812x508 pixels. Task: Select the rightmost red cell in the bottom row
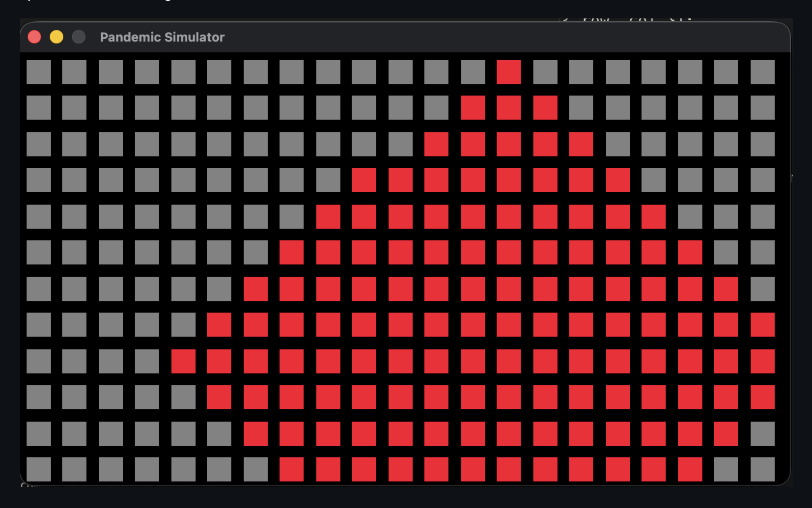tap(690, 469)
